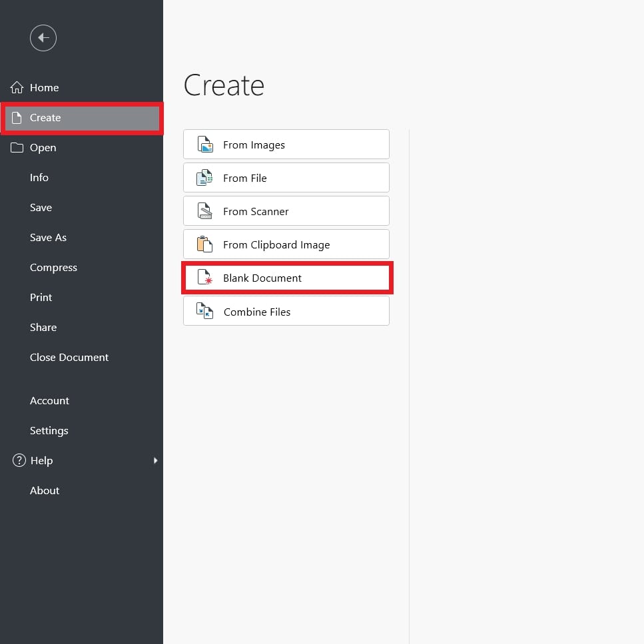Click the From Images icon

pyautogui.click(x=205, y=144)
